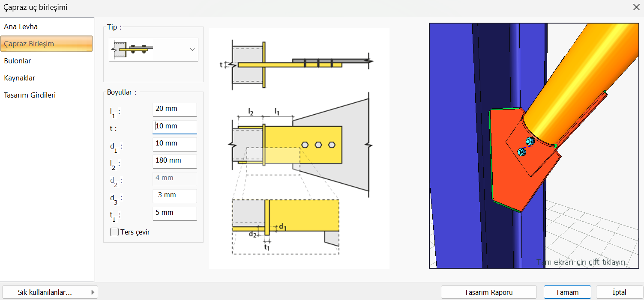Expand the Tip connection type dropdown

click(x=192, y=50)
